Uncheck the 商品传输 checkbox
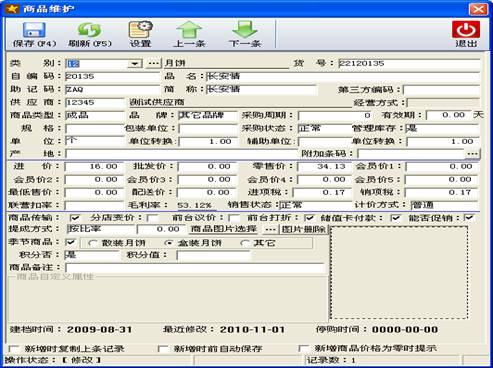 point(75,218)
